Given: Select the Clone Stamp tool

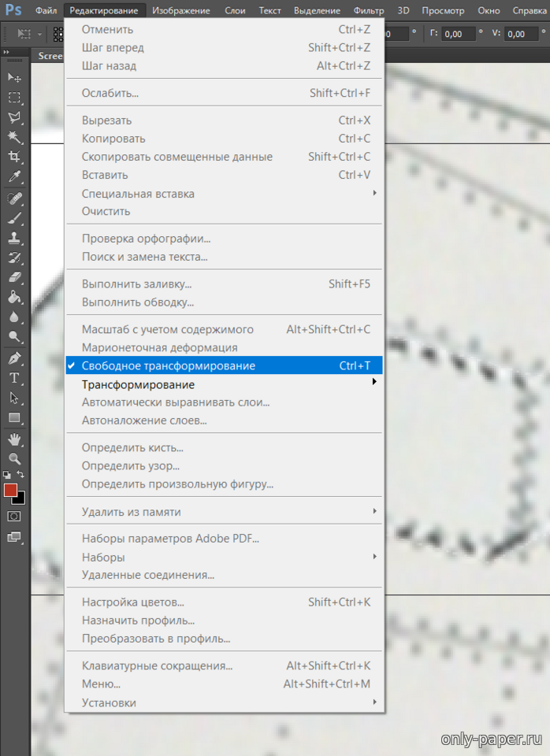Looking at the screenshot, I should (x=14, y=237).
